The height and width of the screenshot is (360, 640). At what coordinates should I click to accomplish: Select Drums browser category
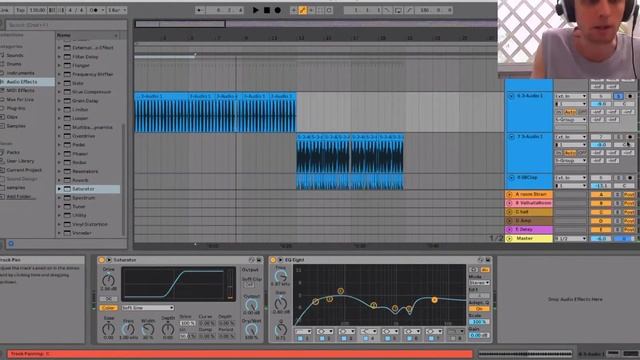[x=14, y=64]
